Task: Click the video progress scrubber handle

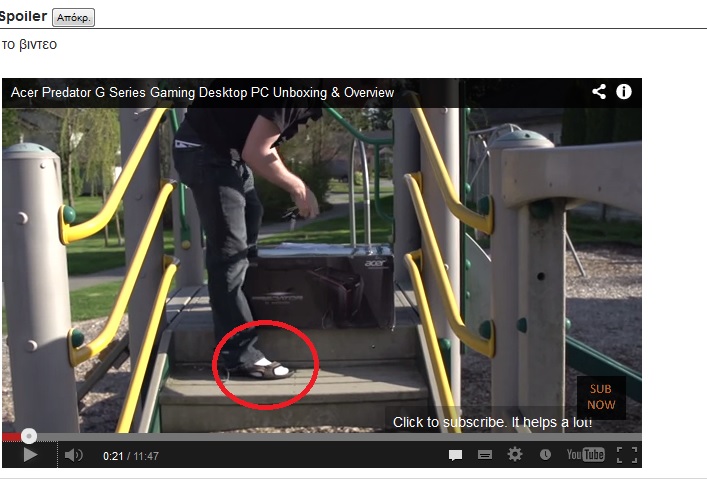Action: tap(29, 436)
